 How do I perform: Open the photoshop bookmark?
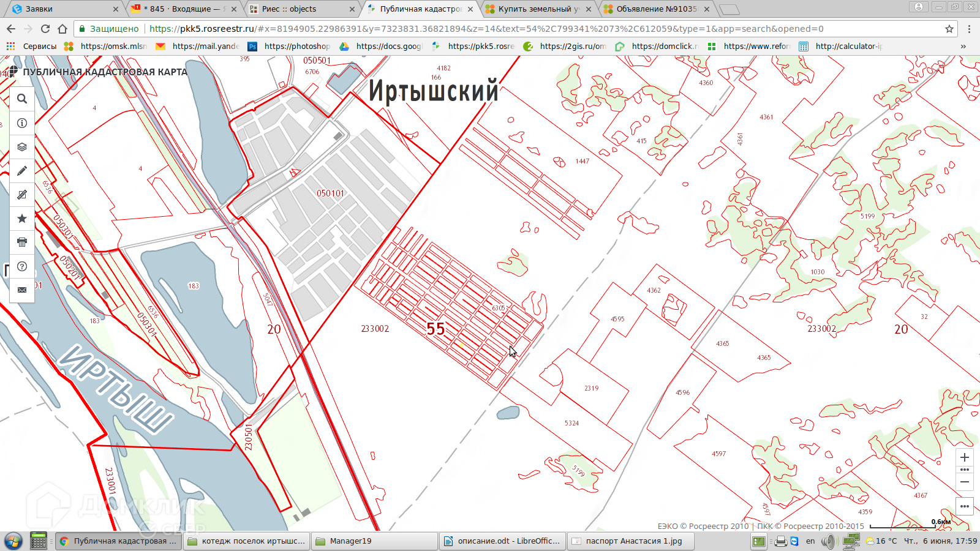[x=288, y=46]
